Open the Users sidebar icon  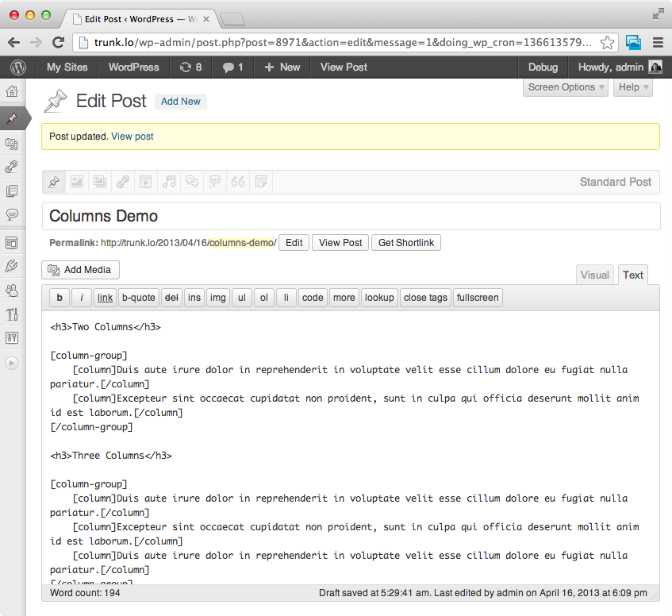point(12,291)
